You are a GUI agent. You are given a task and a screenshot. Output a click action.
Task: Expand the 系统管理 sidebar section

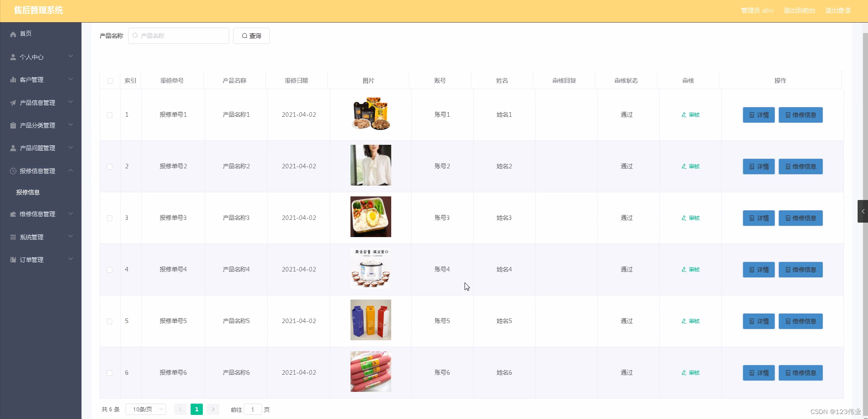(41, 237)
